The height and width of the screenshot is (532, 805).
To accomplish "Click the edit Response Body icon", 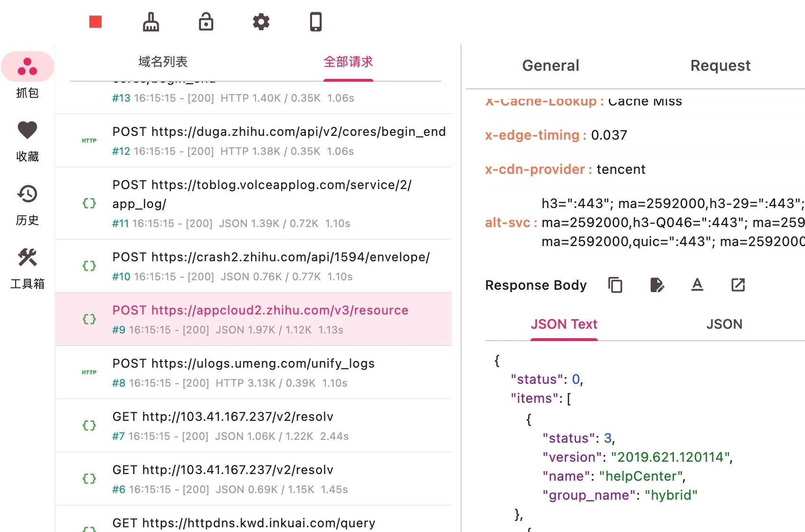I will [x=656, y=285].
